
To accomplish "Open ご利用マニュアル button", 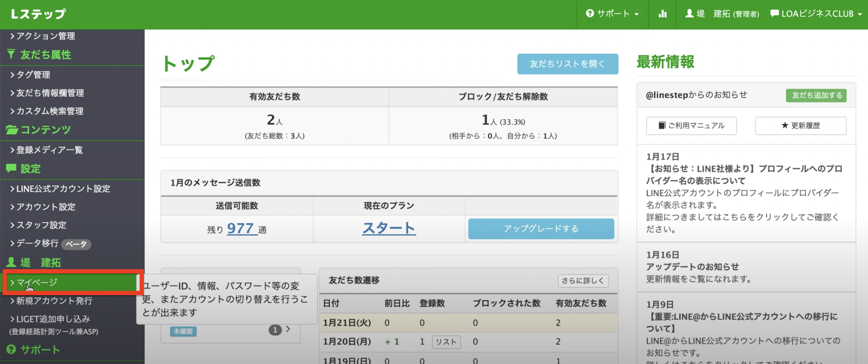I will pyautogui.click(x=691, y=125).
